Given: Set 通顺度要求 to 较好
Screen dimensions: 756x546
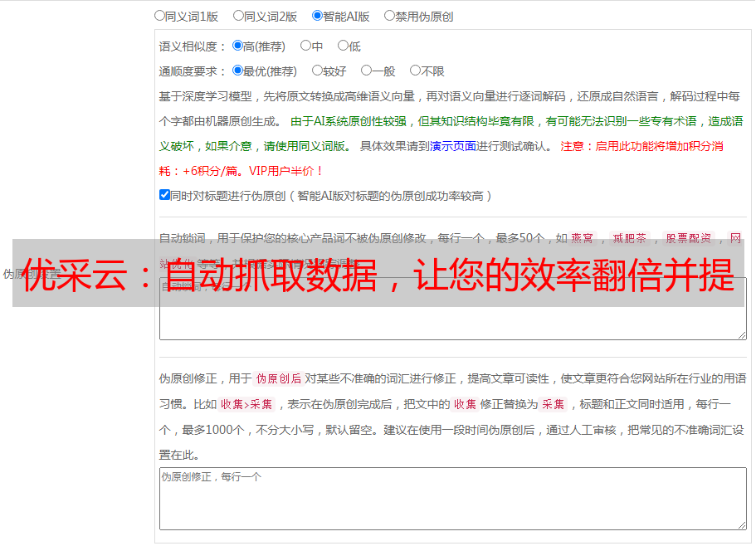Looking at the screenshot, I should coord(317,71).
